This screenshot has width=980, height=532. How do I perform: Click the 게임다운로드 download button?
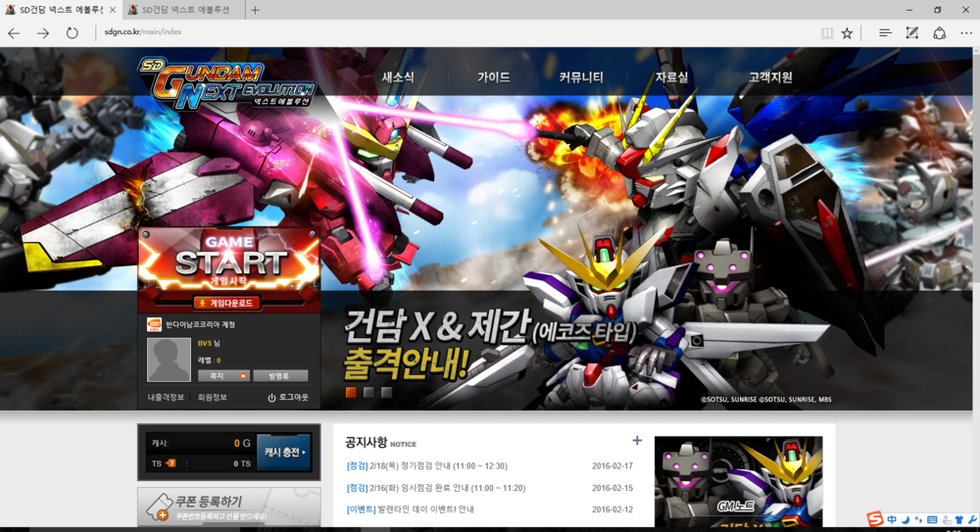click(x=228, y=303)
